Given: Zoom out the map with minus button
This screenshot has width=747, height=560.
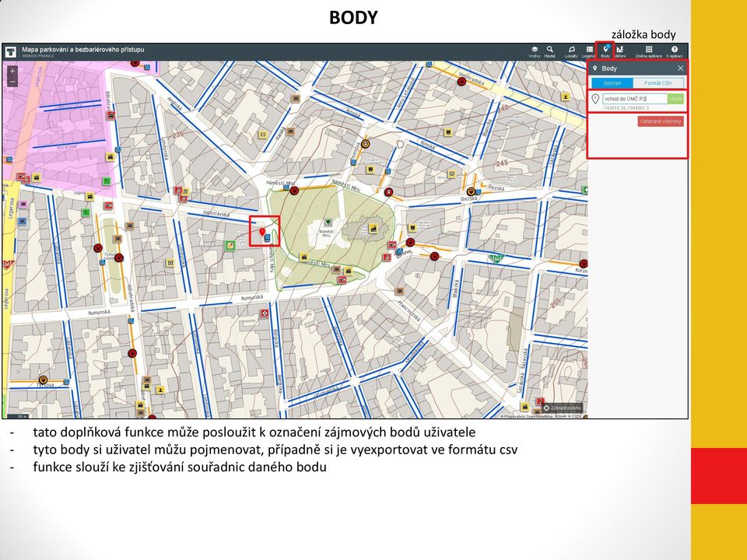Looking at the screenshot, I should pos(12,82).
